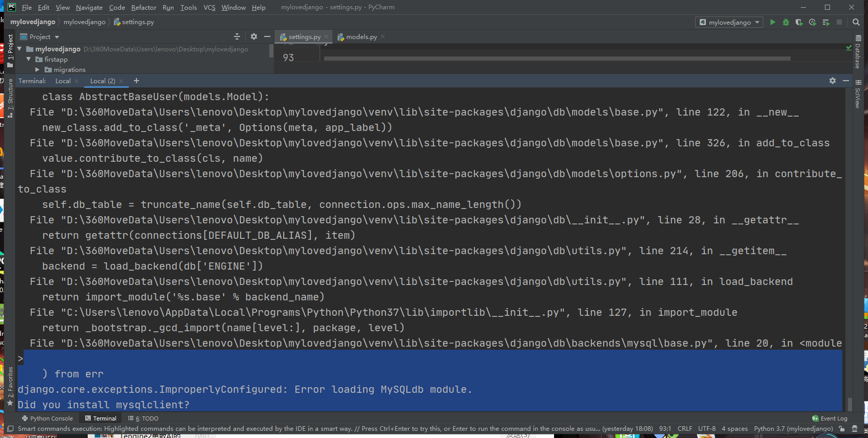
Task: Change the UTF-8 file encoding
Action: click(x=707, y=429)
